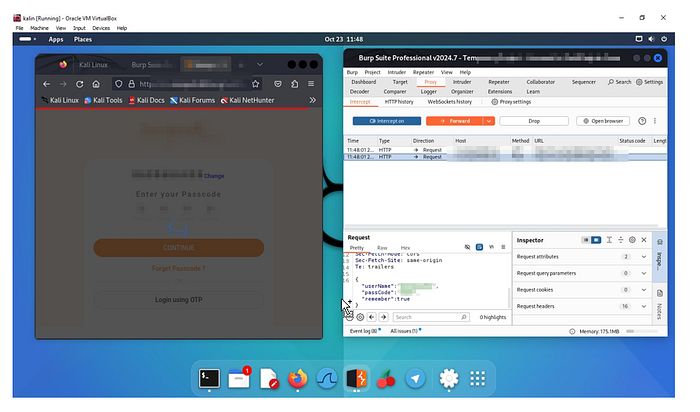Open file manager with notification badge

click(239, 379)
